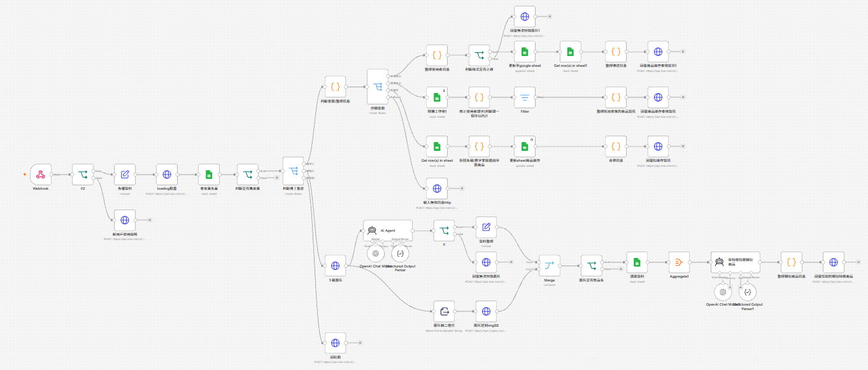Viewport: 868px width, 370px height.
Task: Add node after the topmost HTTP node
Action: pos(549,17)
